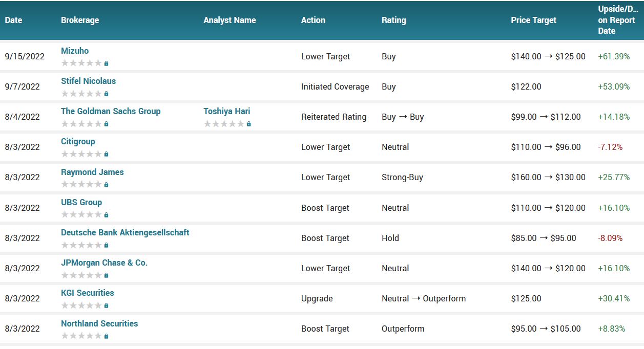Click the Strong-Buy rating cell
This screenshot has width=644, height=349.
[x=402, y=177]
